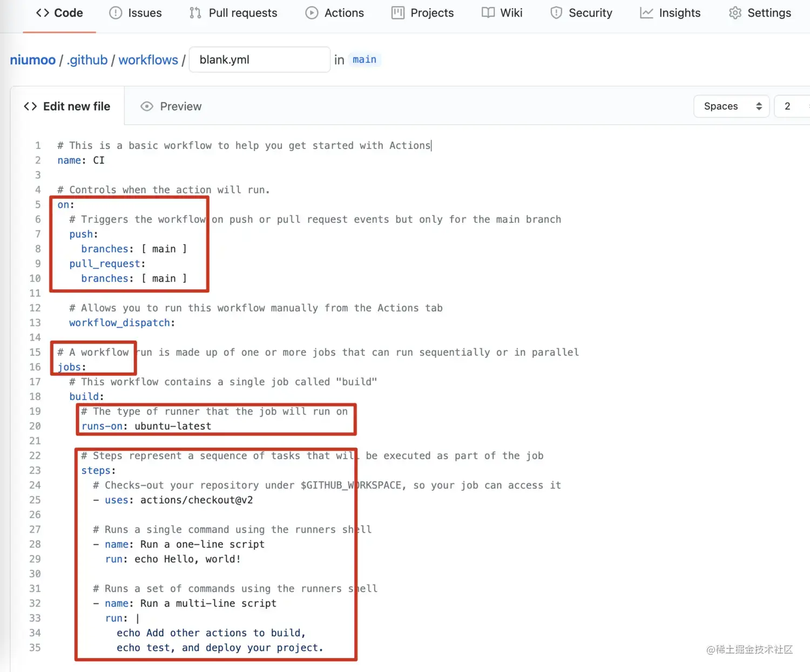Screen dimensions: 810x672
Task: Click 'runs-on: ubuntu-latest' line
Action: [x=146, y=426]
